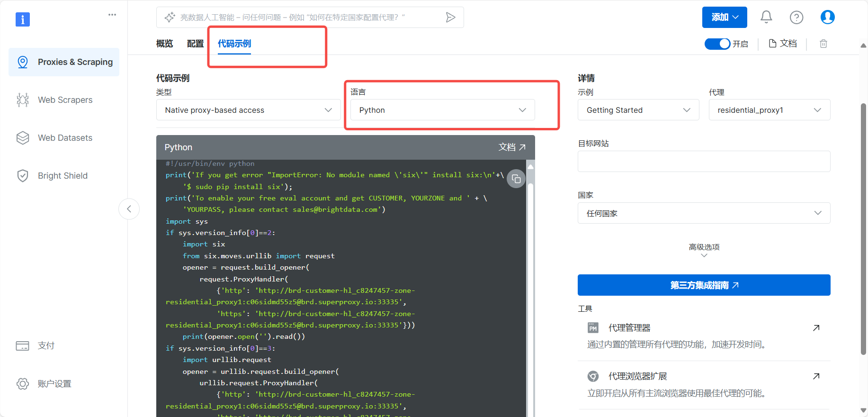Select the 代码示例 tab
This screenshot has width=868, height=417.
click(234, 44)
